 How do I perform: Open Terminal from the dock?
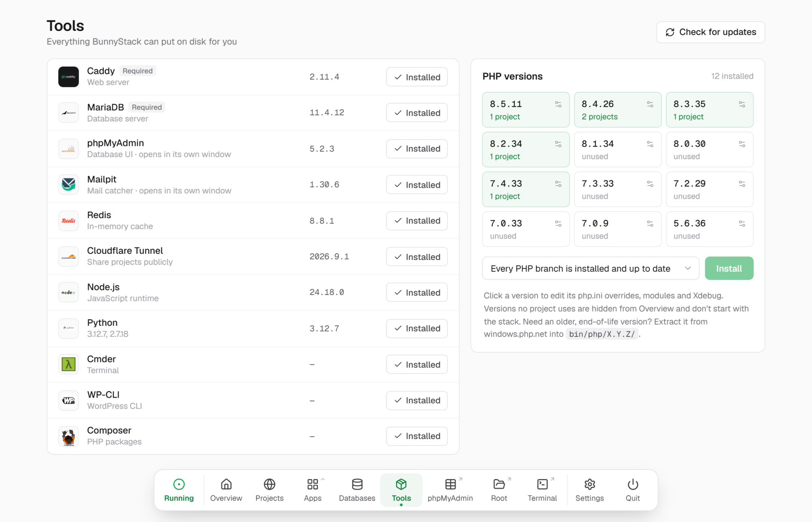[x=542, y=490]
